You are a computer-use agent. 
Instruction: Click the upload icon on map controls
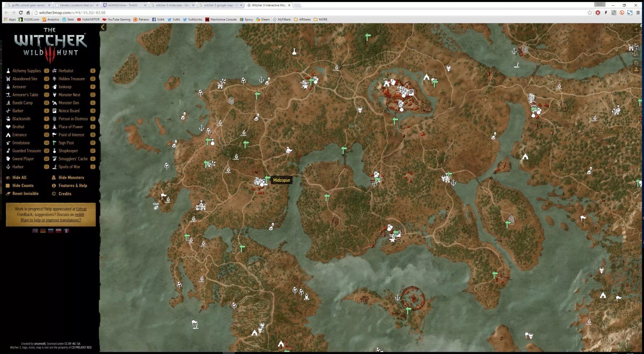coord(636,69)
